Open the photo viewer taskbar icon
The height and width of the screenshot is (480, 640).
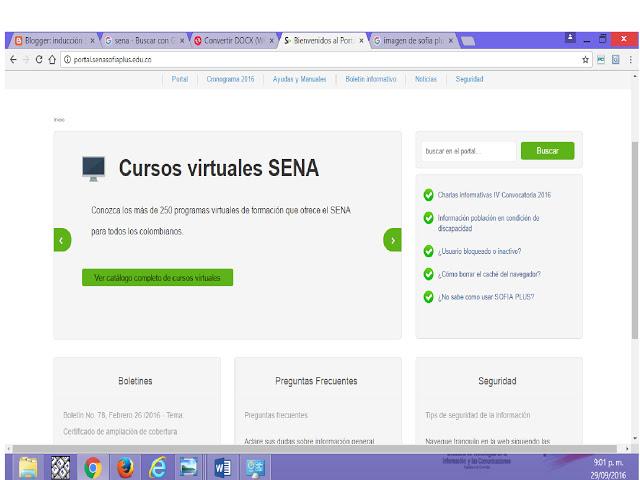(189, 467)
